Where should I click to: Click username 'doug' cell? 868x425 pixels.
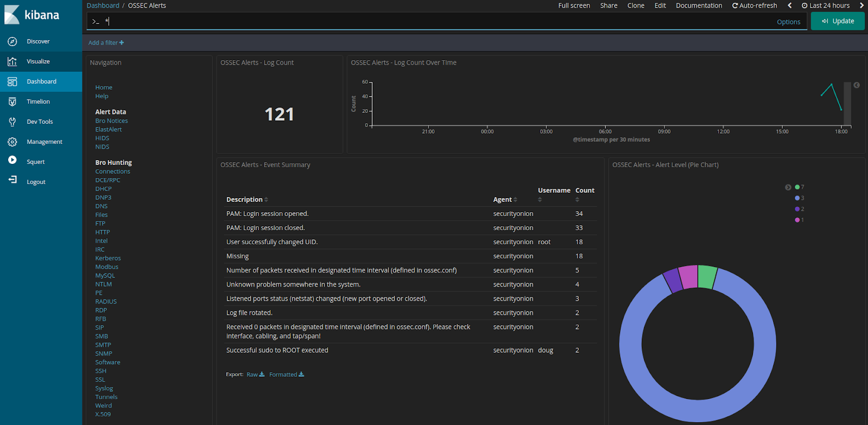tap(546, 350)
